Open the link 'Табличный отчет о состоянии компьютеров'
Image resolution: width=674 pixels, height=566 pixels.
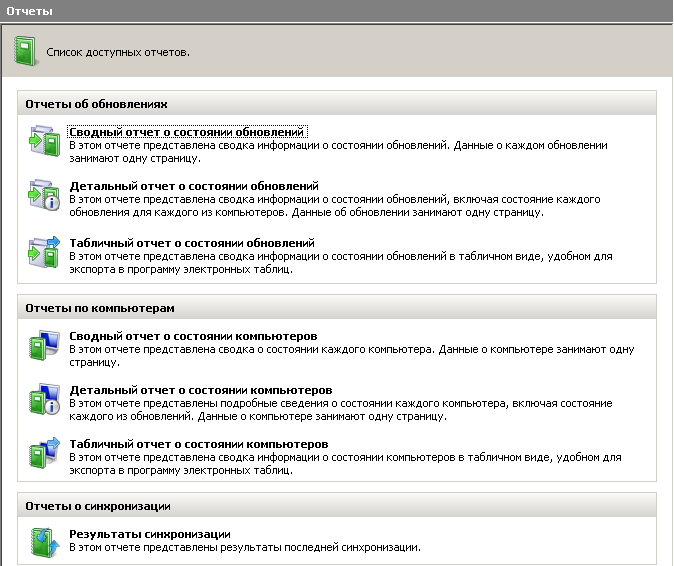click(x=199, y=444)
